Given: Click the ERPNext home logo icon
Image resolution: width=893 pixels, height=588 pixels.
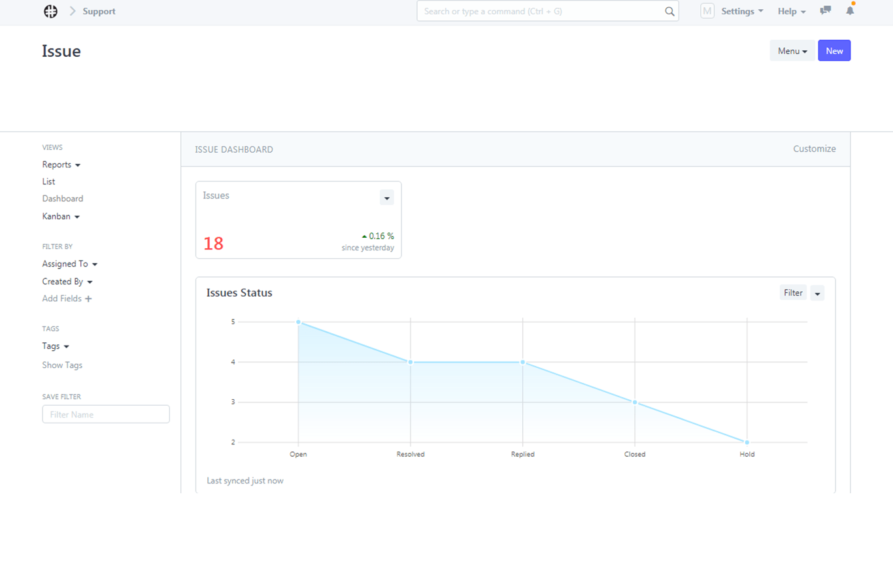Looking at the screenshot, I should coord(50,11).
